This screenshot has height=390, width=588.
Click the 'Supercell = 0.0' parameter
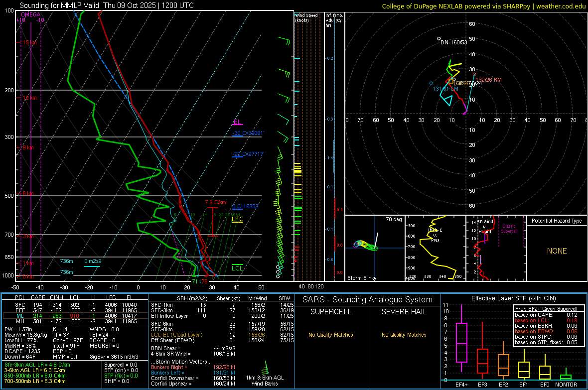[121, 365]
